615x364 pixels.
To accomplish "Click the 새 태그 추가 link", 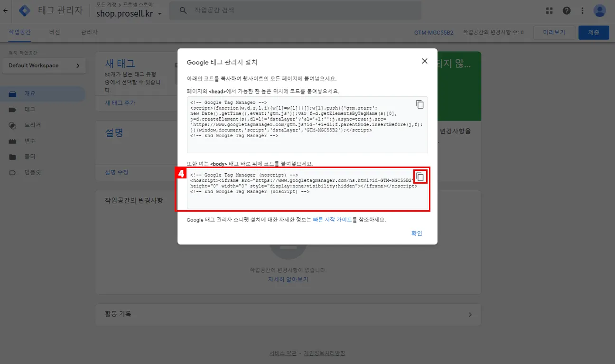I will click(x=120, y=103).
